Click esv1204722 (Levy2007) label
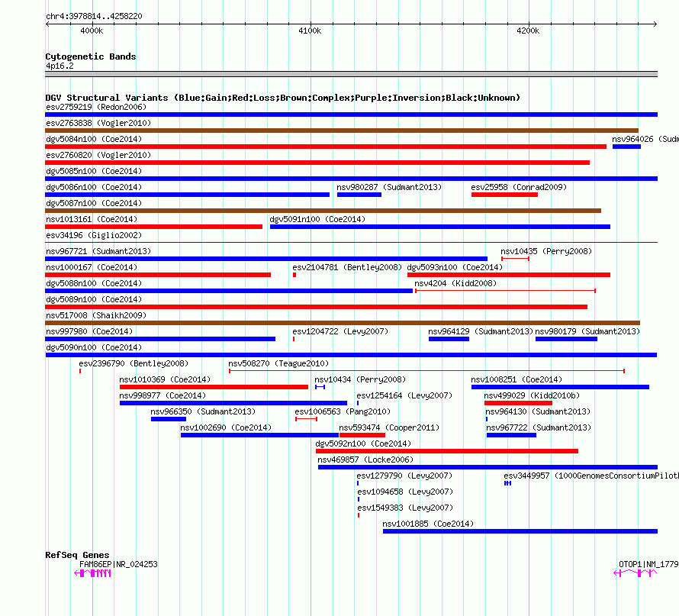 tap(340, 331)
